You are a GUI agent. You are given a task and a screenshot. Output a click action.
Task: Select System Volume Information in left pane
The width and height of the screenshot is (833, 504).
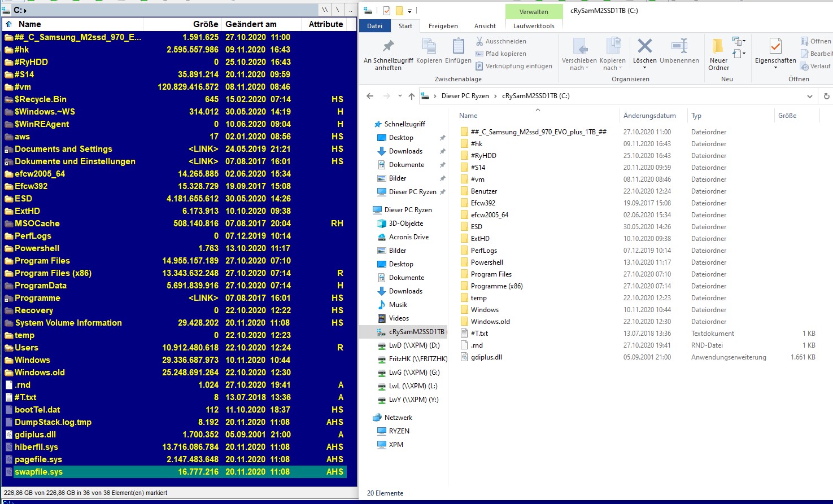[x=175, y=323]
